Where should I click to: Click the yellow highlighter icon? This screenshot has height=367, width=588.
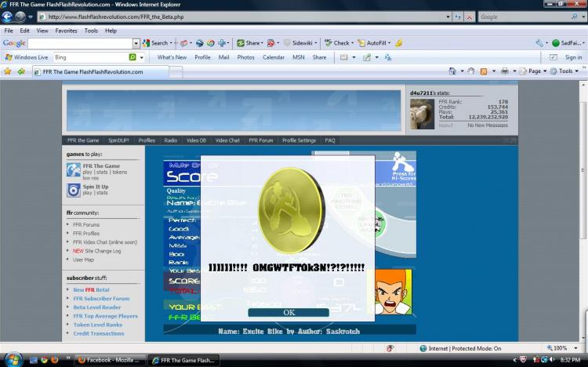click(x=398, y=43)
